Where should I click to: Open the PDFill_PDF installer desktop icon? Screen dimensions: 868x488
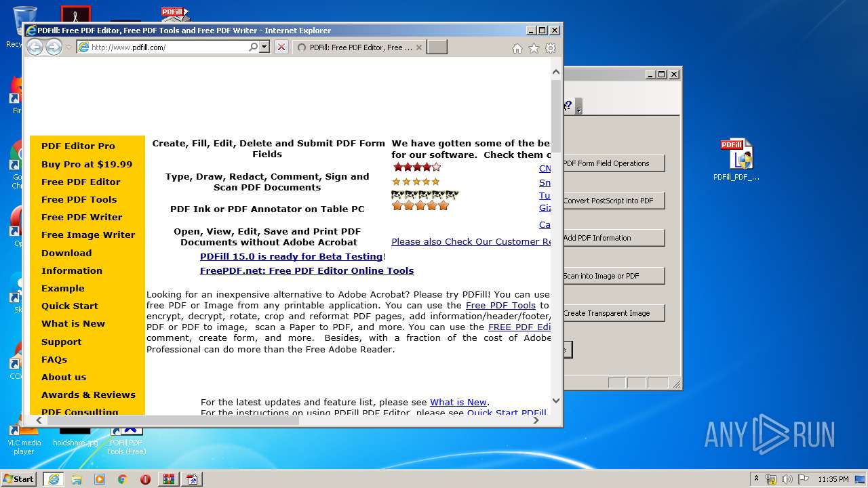pos(736,160)
